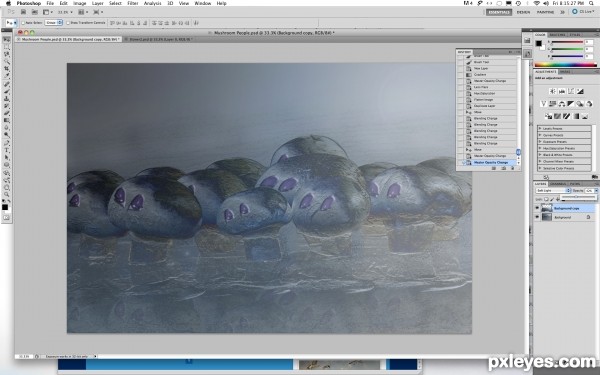The height and width of the screenshot is (375, 600).
Task: Open the Soft Light blend mode dropdown
Action: click(554, 191)
